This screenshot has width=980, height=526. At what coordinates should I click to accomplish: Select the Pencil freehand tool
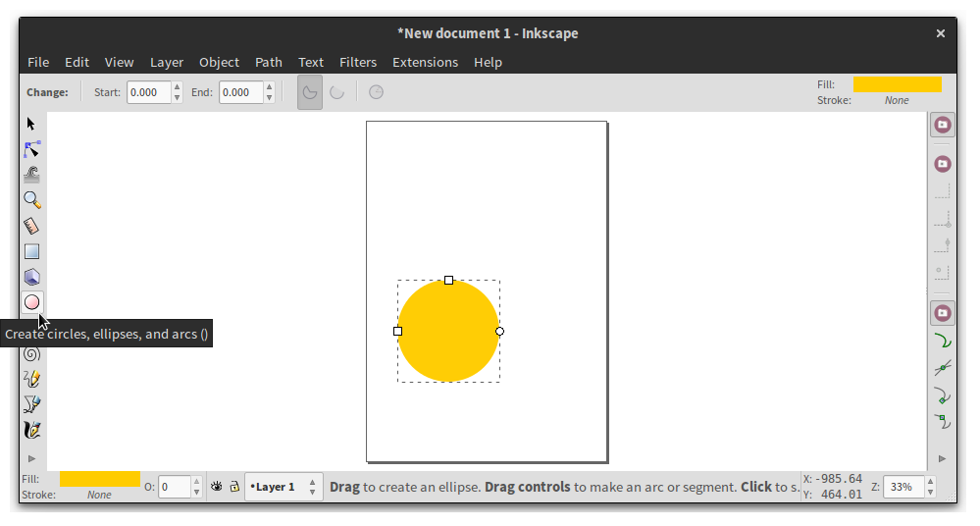click(x=31, y=379)
